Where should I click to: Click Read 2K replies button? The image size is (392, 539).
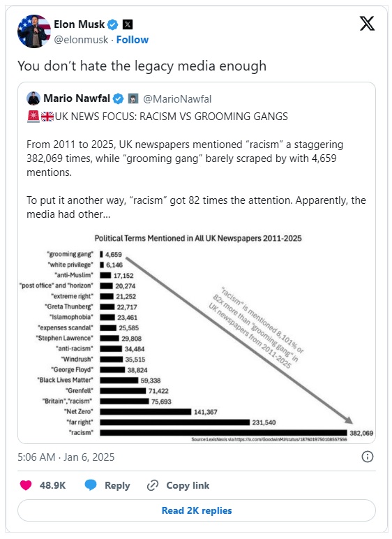tap(197, 510)
